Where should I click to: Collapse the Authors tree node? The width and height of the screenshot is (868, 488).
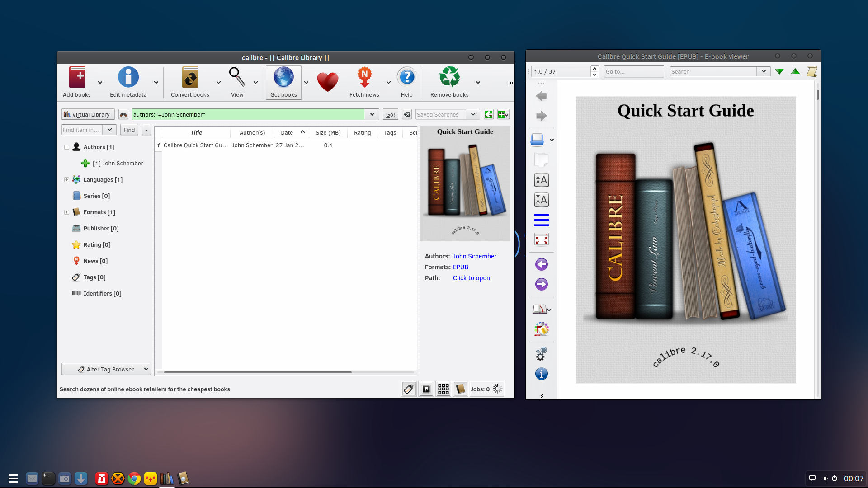tap(66, 147)
